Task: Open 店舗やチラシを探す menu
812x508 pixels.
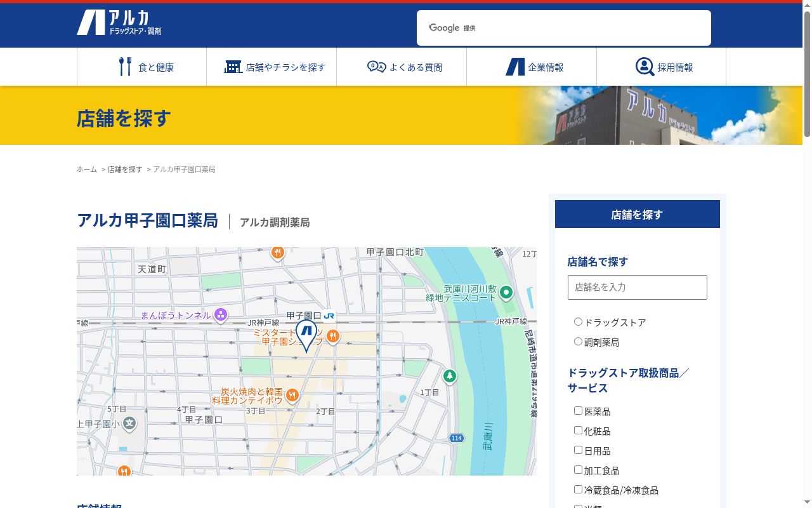Action: coord(272,67)
